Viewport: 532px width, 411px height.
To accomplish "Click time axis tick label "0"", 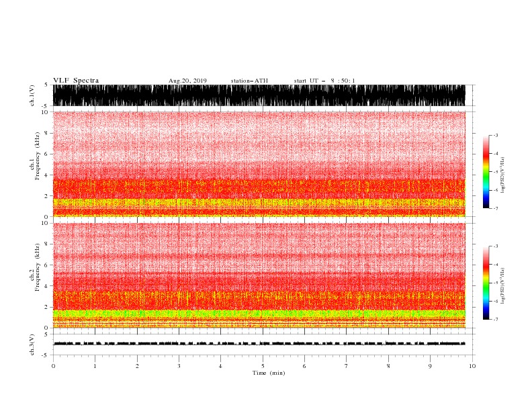I will (53, 366).
